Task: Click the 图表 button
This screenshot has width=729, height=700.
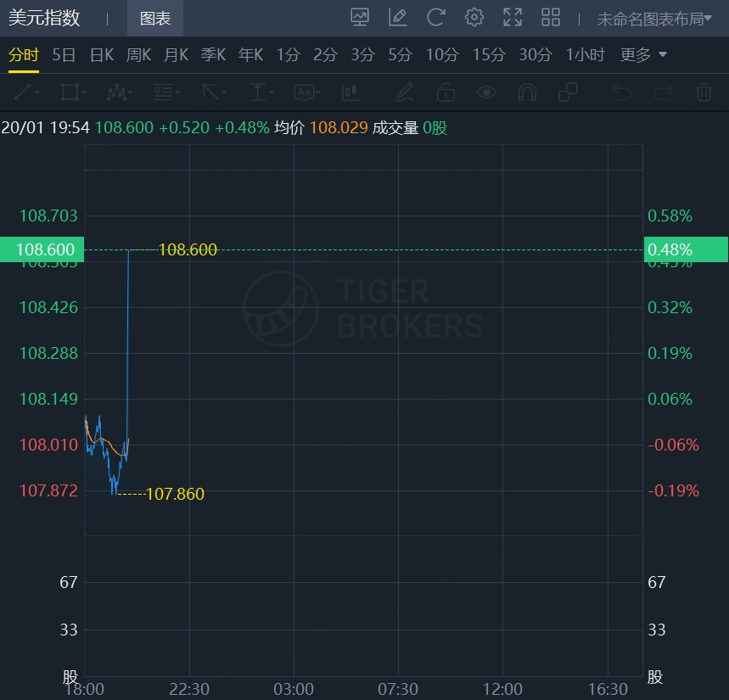Action: [155, 19]
